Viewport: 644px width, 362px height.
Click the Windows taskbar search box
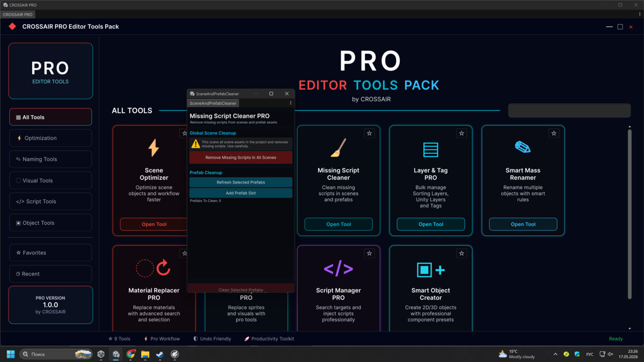pos(55,354)
